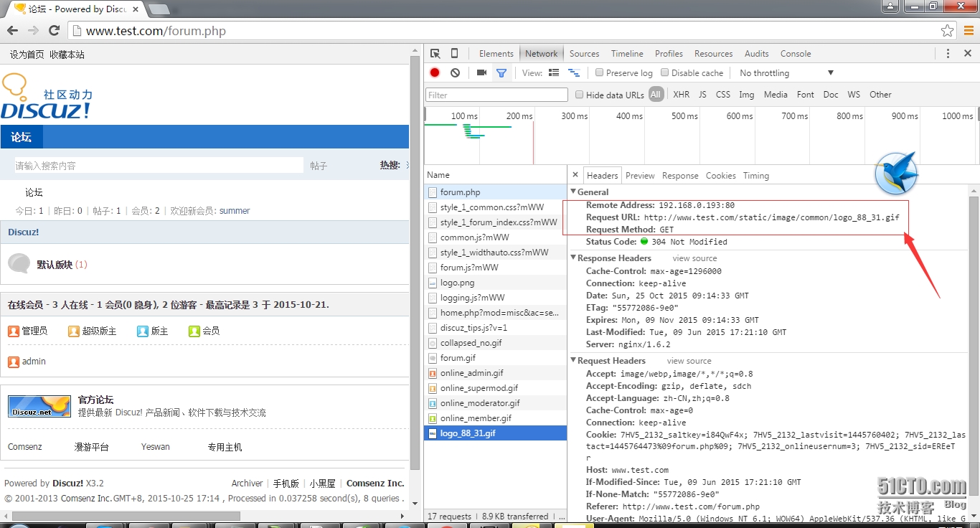This screenshot has height=528, width=980.
Task: Filter requests by CSS type
Action: [x=723, y=95]
